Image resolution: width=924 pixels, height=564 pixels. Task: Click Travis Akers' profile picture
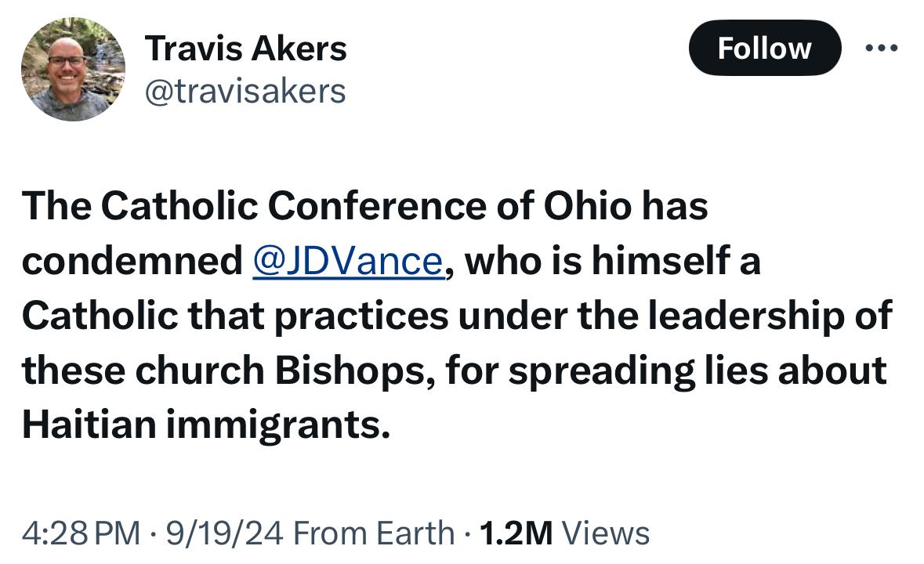[73, 70]
